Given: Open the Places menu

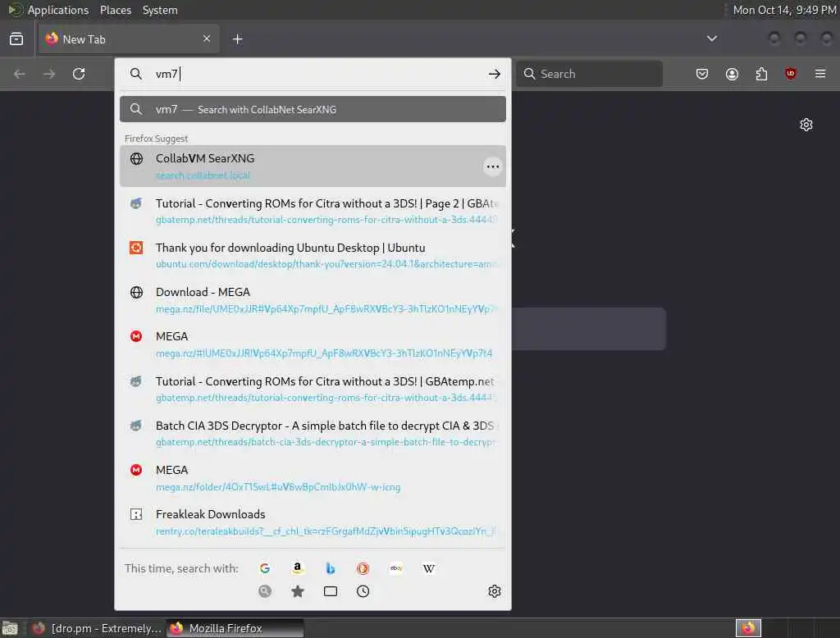Looking at the screenshot, I should [116, 10].
